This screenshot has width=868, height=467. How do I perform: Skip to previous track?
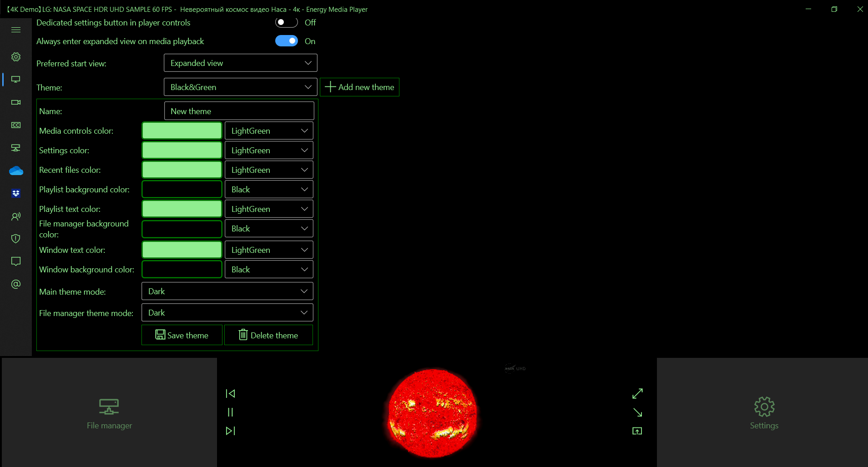point(230,393)
